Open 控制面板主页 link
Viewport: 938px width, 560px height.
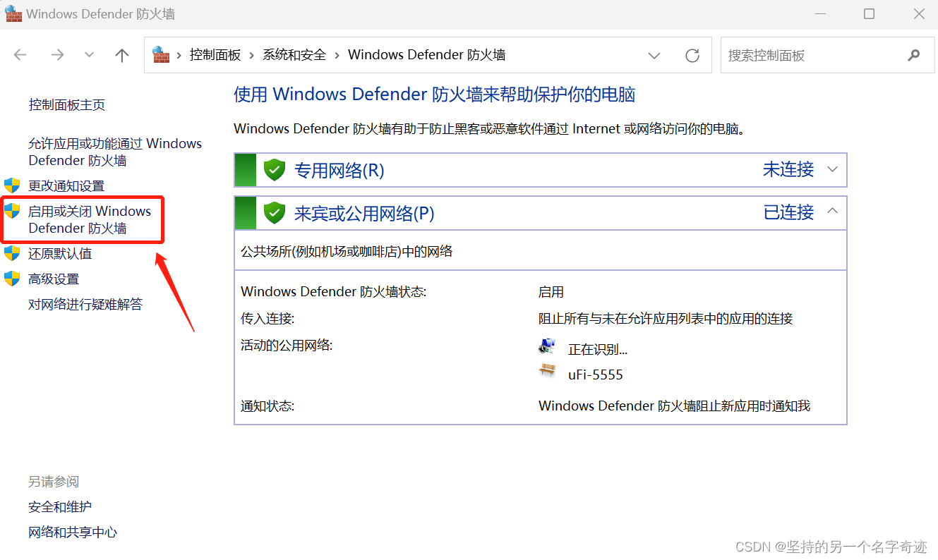tap(67, 105)
